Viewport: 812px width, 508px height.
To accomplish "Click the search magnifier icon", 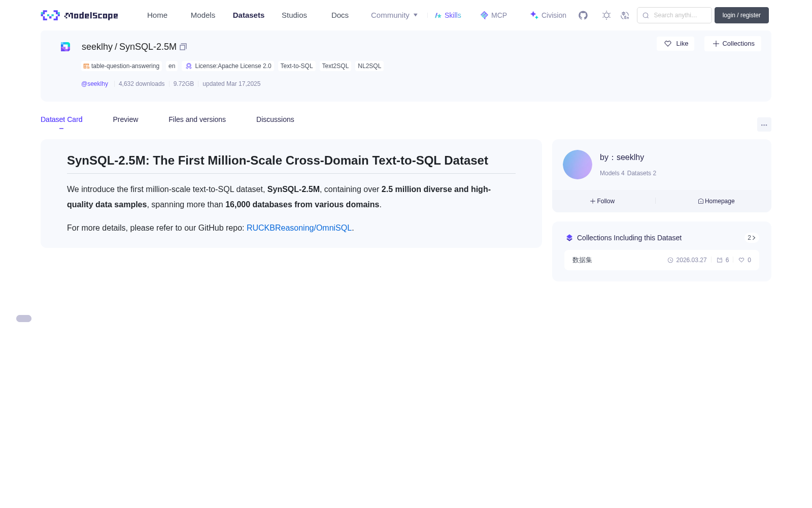I will [646, 15].
